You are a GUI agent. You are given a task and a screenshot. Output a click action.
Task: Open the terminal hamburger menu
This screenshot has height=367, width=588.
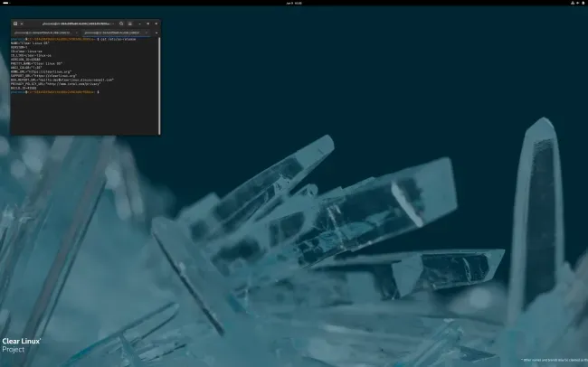pos(130,24)
